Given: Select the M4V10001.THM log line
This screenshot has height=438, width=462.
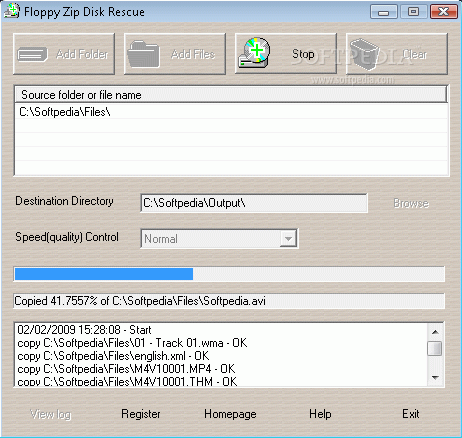Looking at the screenshot, I should (x=127, y=381).
